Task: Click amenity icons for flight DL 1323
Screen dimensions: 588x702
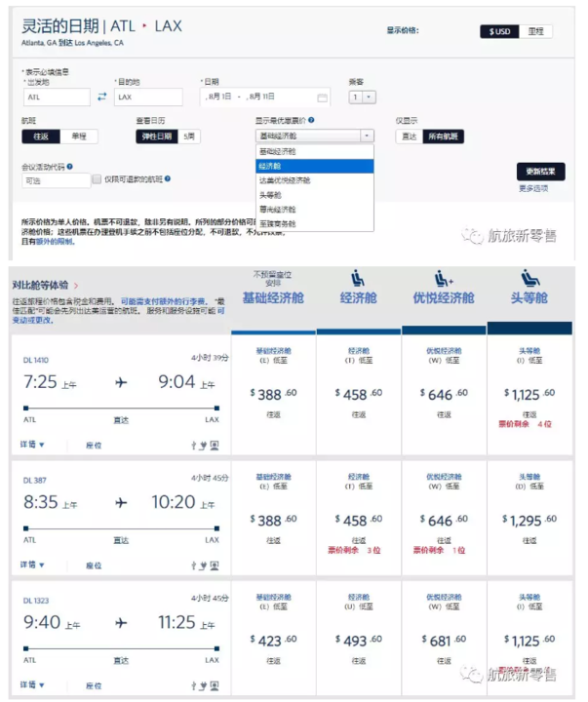Action: [205, 685]
